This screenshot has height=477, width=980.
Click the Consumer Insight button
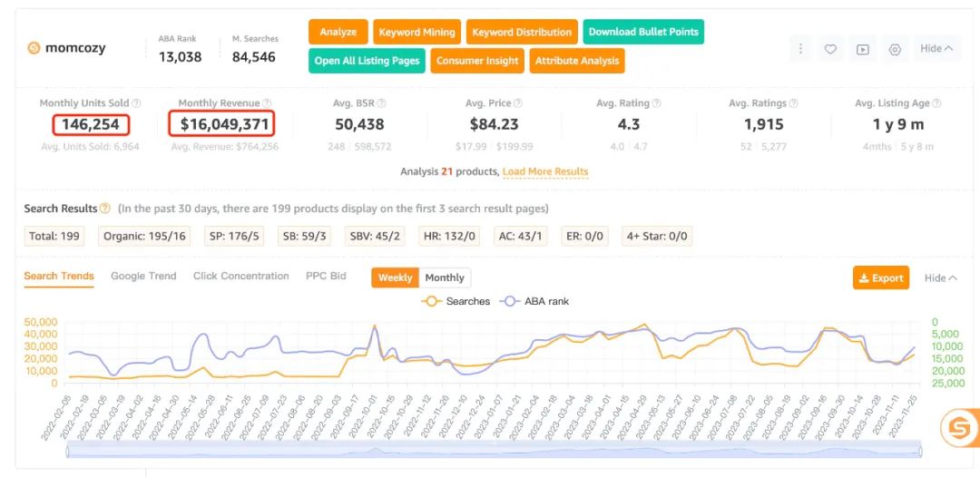point(477,61)
